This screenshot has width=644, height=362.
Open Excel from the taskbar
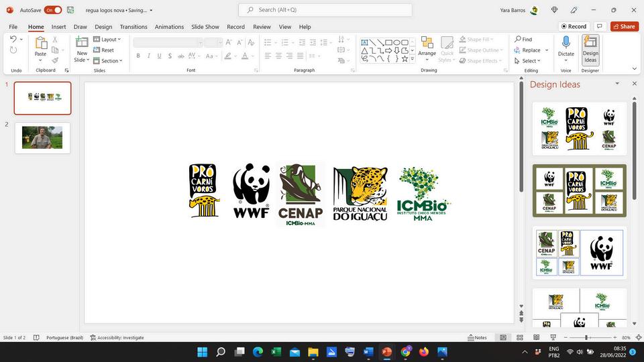point(276,352)
